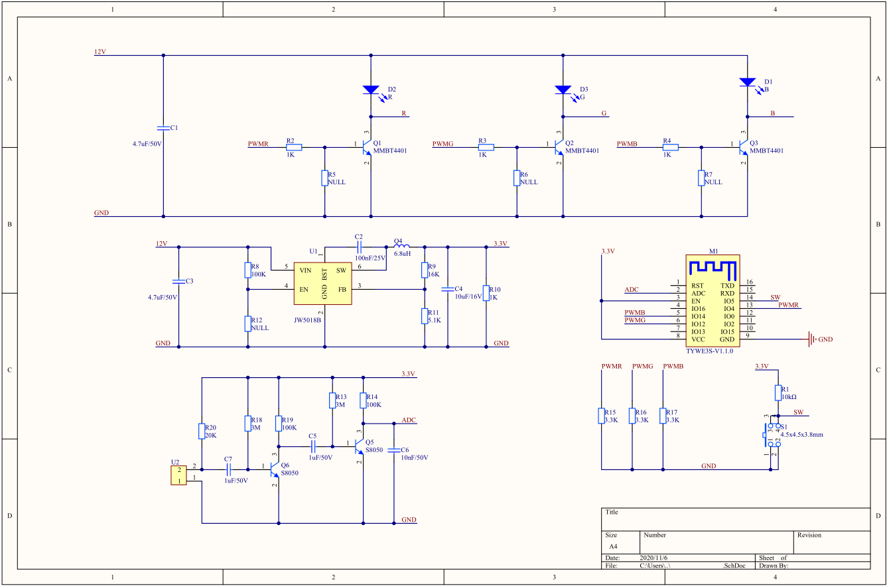This screenshot has height=588, width=889.
Task: Click the TYWE3S-V1.1.0 module name text
Action: point(710,351)
